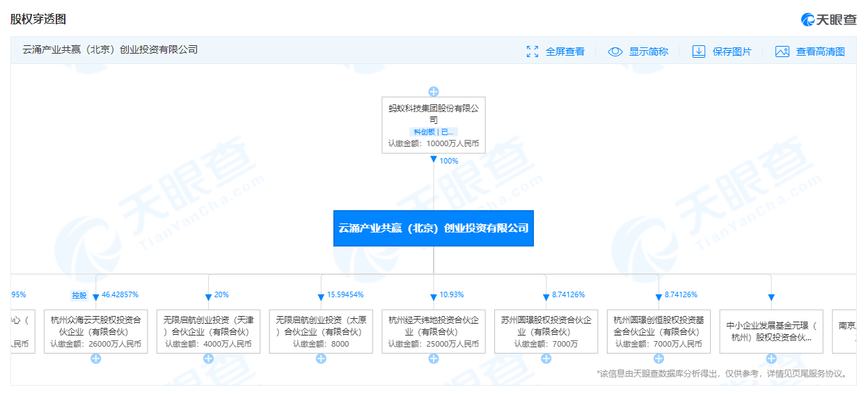The image size is (868, 394).
Task: Expand parent node above 蚂蚁科技集团股份有限公司
Action: click(434, 92)
